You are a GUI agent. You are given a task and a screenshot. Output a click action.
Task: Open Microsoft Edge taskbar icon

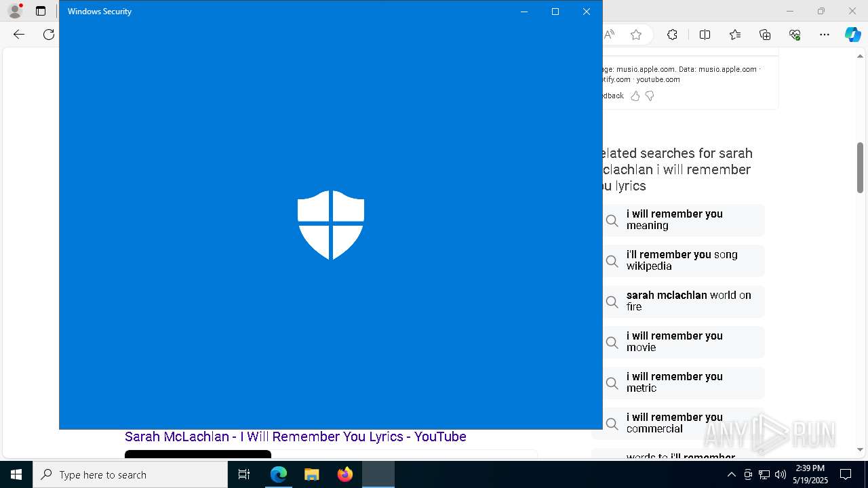[279, 474]
